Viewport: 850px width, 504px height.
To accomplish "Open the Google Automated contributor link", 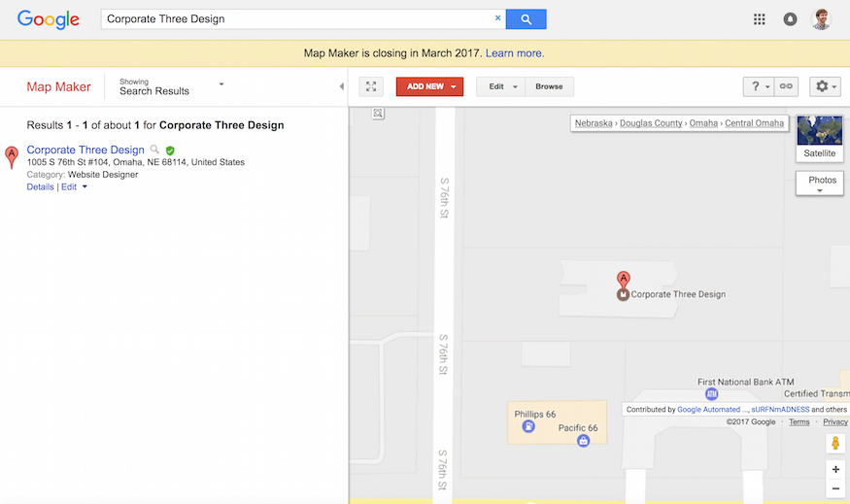I will click(712, 410).
